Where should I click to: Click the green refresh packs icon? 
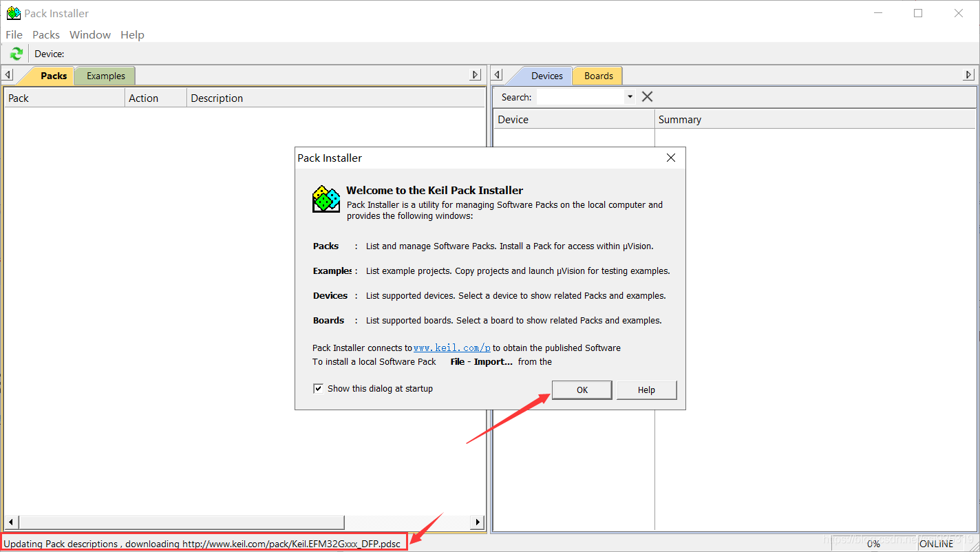tap(17, 54)
